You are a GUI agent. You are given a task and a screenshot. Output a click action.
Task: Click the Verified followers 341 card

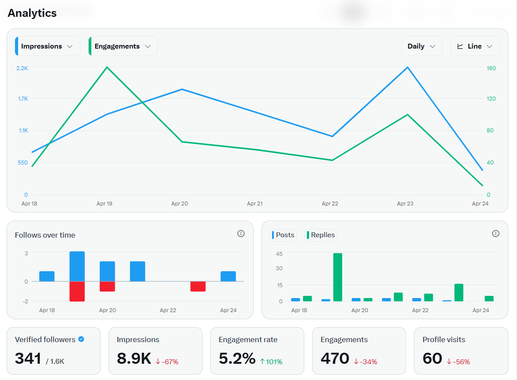pos(54,351)
